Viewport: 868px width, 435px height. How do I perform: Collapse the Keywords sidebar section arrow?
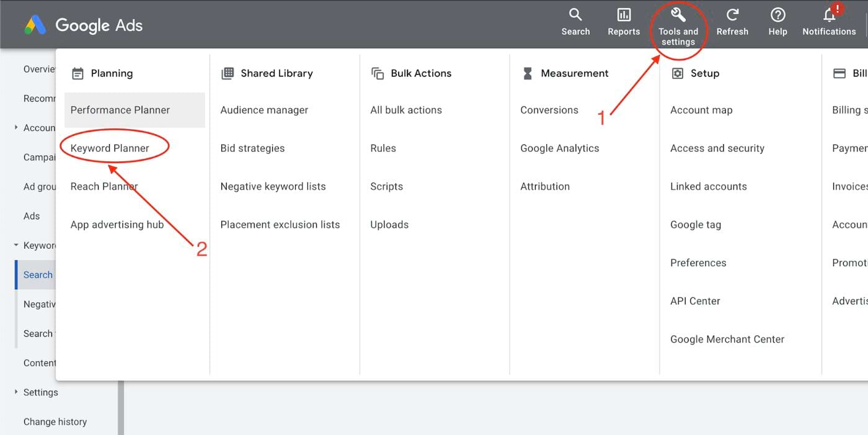(16, 246)
